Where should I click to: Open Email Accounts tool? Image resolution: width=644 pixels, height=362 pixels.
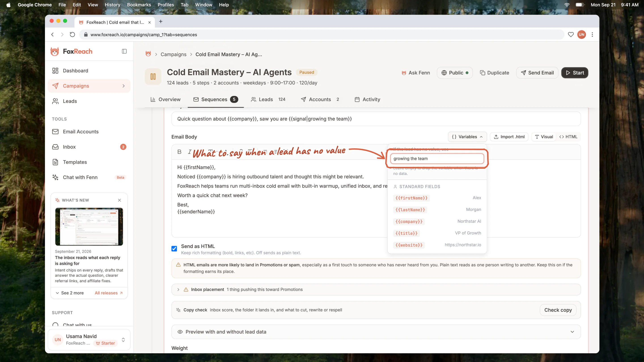(x=89, y=132)
